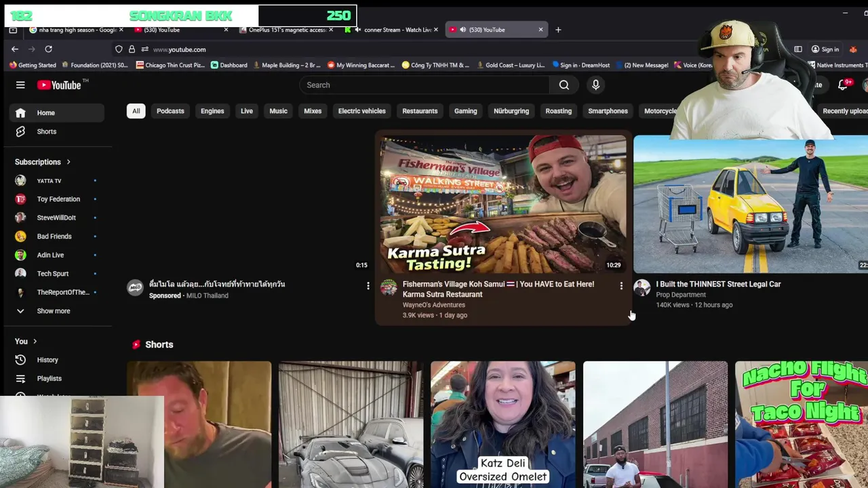Image resolution: width=868 pixels, height=488 pixels.
Task: Open options menu for MILO sponsored ad
Action: [368, 286]
